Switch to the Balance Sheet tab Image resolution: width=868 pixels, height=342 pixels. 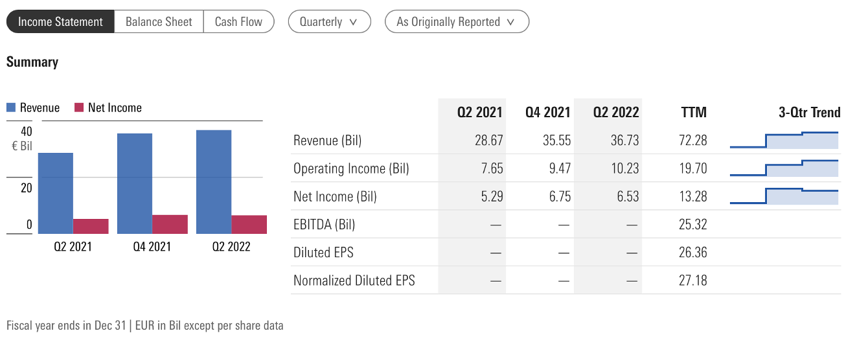tap(159, 21)
